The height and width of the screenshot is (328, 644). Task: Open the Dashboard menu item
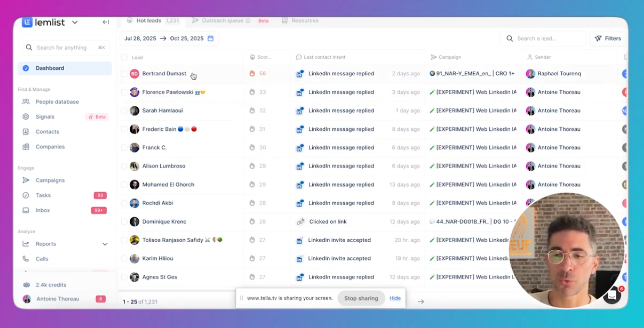point(65,68)
